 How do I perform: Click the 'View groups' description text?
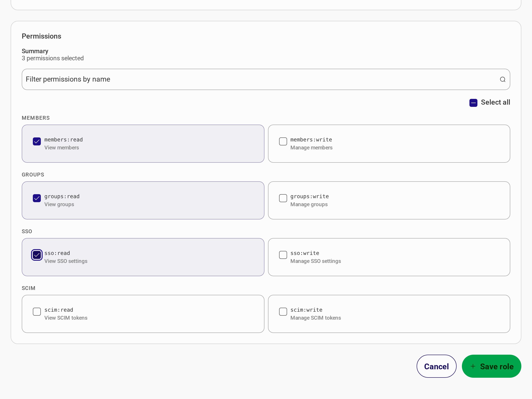coord(59,204)
